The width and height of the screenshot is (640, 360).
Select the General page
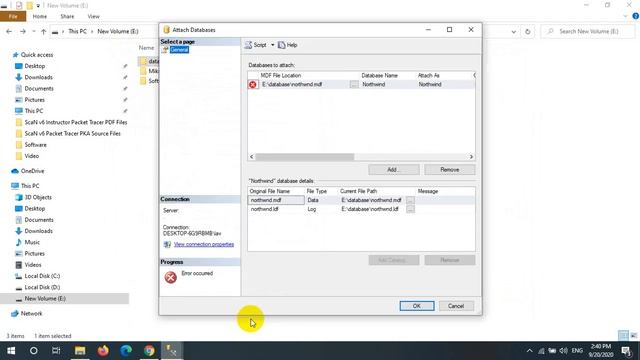179,49
